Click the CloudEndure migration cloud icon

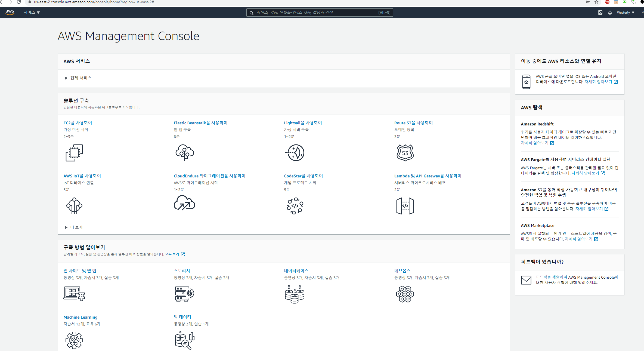point(184,203)
